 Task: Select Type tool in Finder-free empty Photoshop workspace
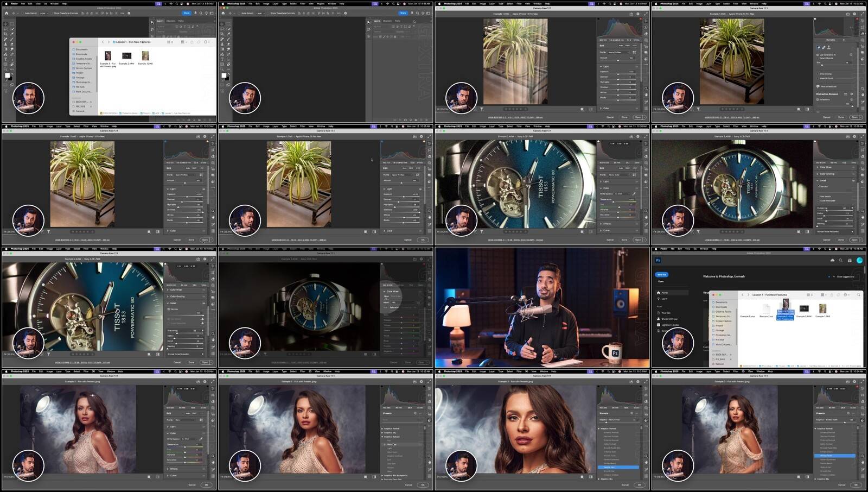(x=222, y=59)
